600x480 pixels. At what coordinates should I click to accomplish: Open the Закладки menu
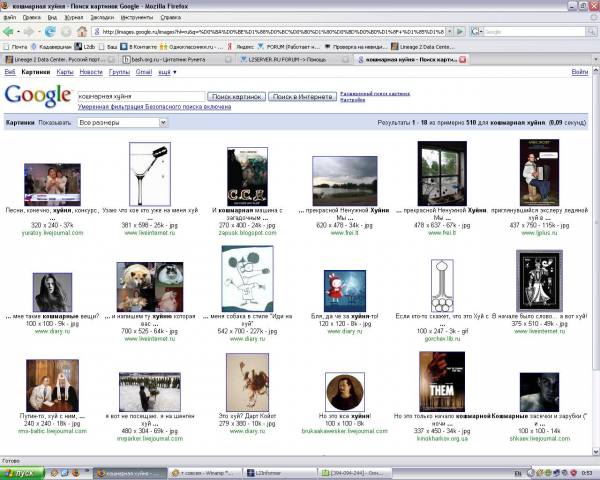102,17
